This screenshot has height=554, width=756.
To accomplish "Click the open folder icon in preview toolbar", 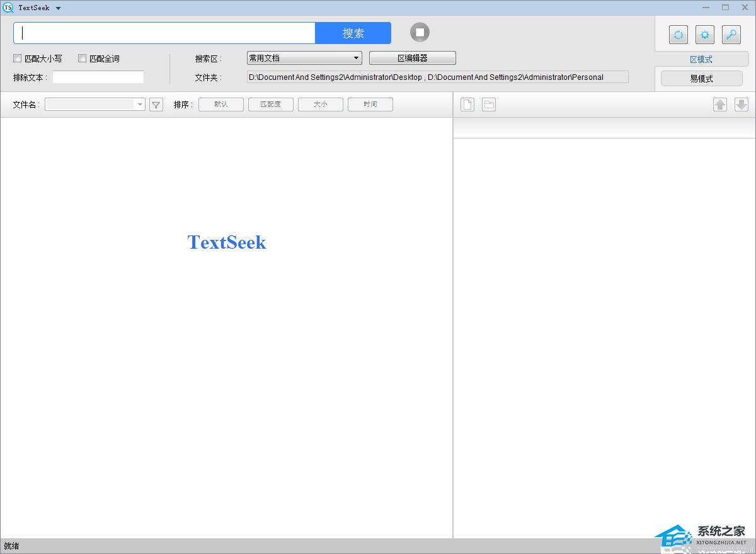I will [x=489, y=105].
